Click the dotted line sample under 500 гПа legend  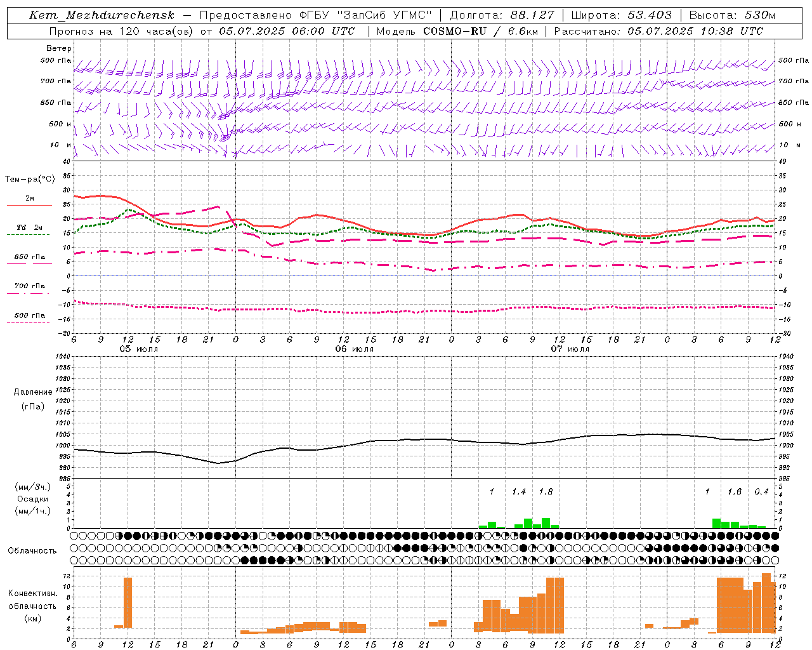(28, 323)
